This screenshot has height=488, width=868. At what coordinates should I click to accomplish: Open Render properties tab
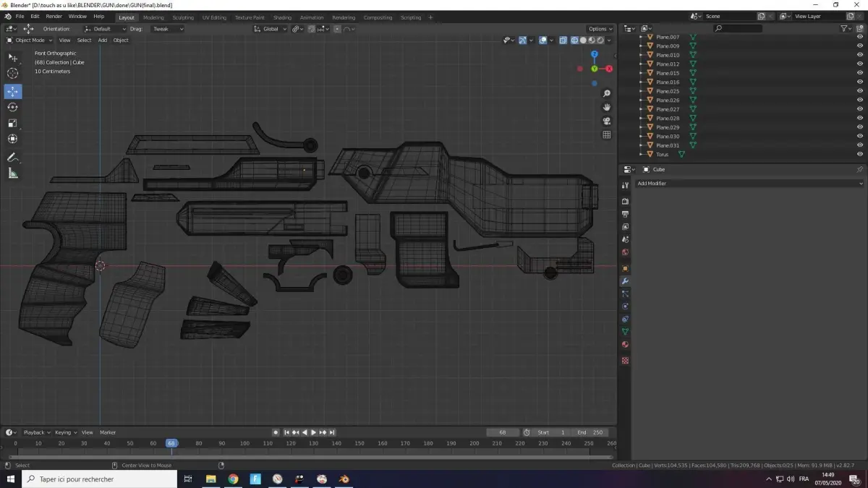pos(626,202)
